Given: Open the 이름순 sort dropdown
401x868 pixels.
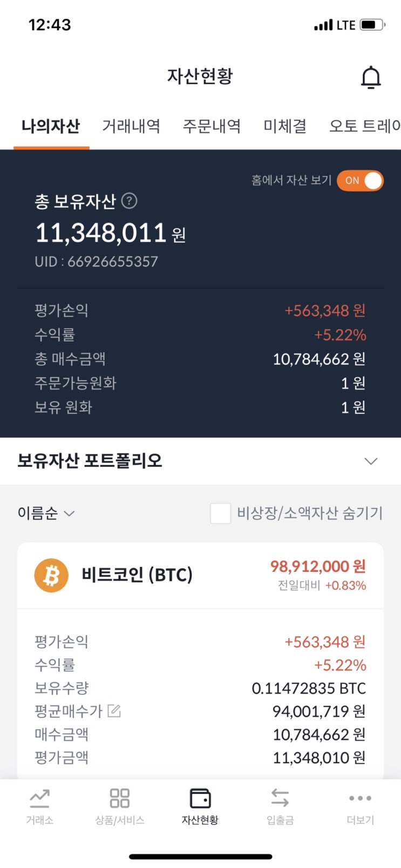Looking at the screenshot, I should click(46, 513).
